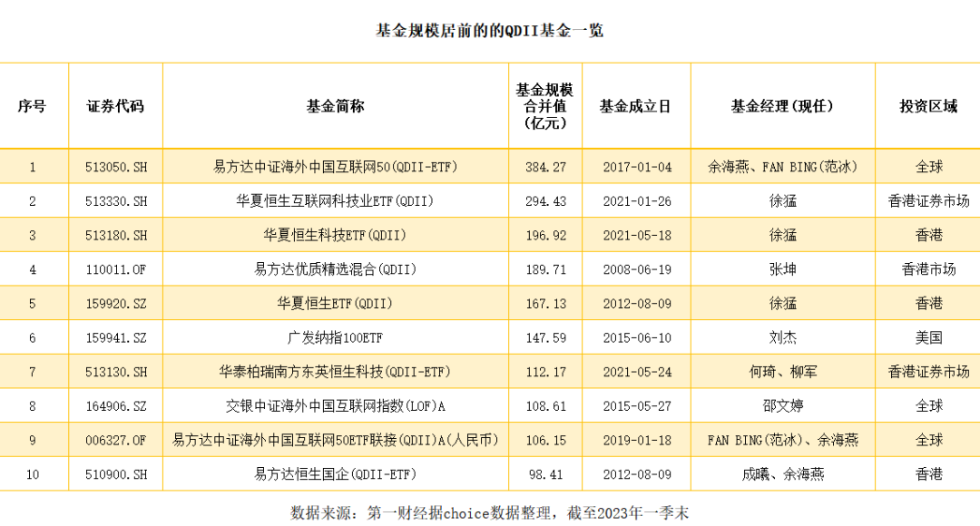The width and height of the screenshot is (980, 526).
Task: Click fund size value 189.71
Action: pos(545,269)
